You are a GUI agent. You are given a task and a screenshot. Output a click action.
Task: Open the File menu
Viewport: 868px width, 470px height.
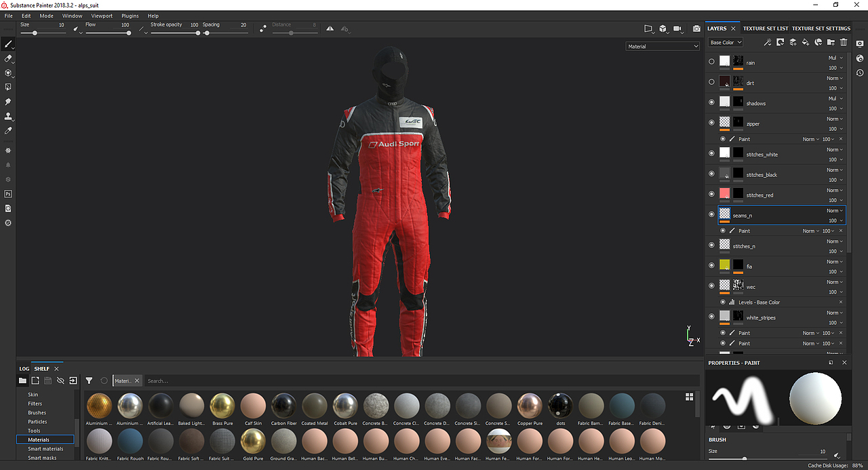coord(9,16)
